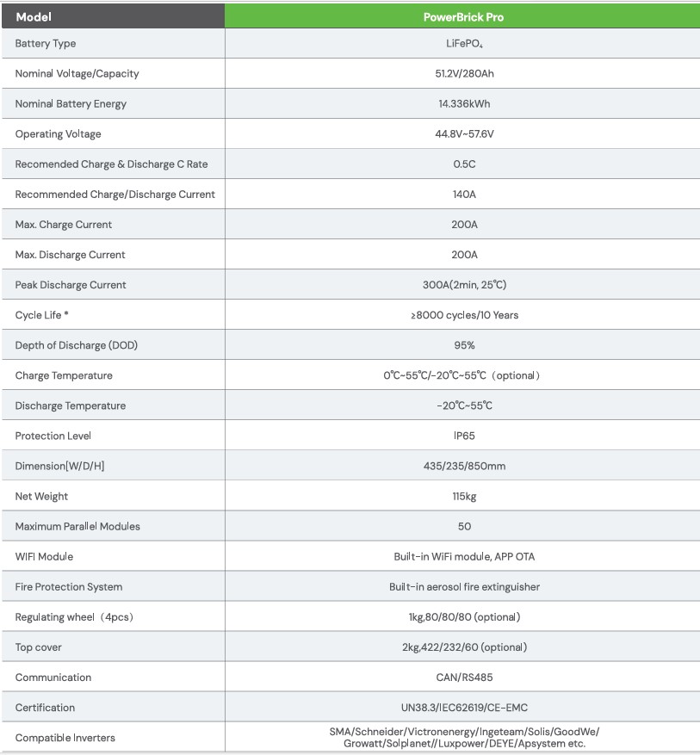Click the Cycle Life row label
The height and width of the screenshot is (755, 700).
(x=42, y=315)
